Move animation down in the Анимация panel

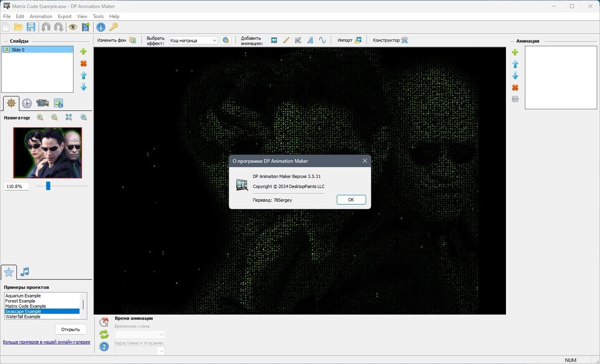(x=515, y=76)
